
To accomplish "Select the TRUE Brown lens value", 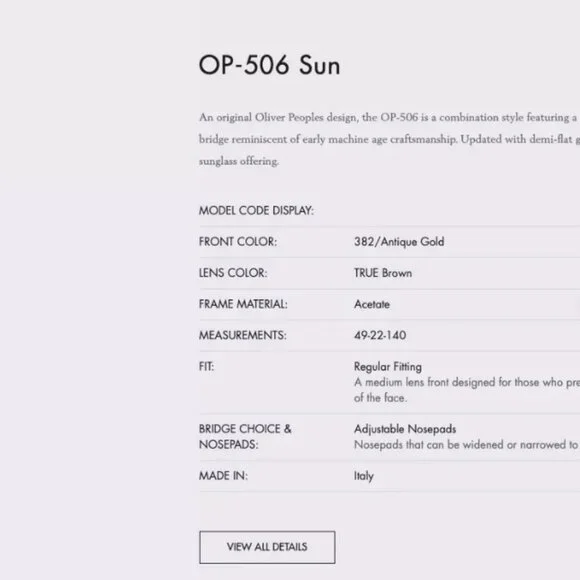I will pos(383,273).
